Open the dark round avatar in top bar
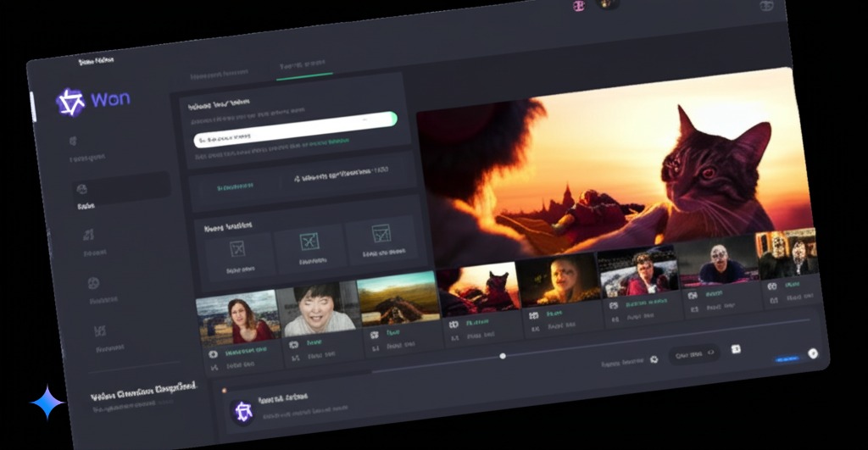 (608, 3)
